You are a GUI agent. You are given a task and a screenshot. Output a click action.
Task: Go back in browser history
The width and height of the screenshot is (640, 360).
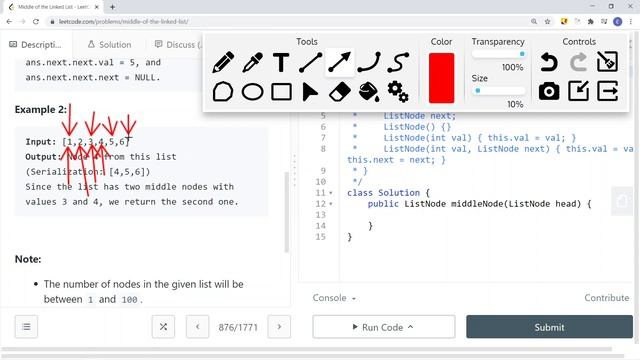(9, 22)
